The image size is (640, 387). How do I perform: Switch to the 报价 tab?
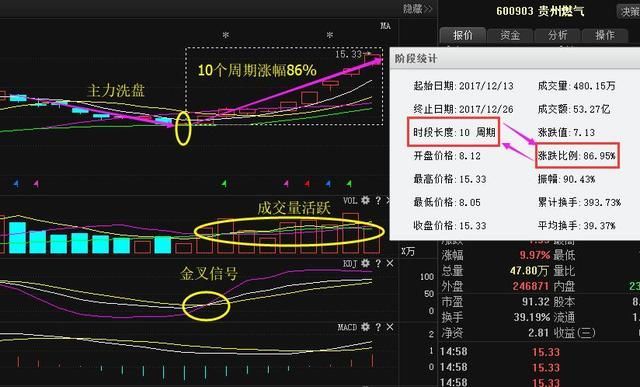click(x=462, y=36)
